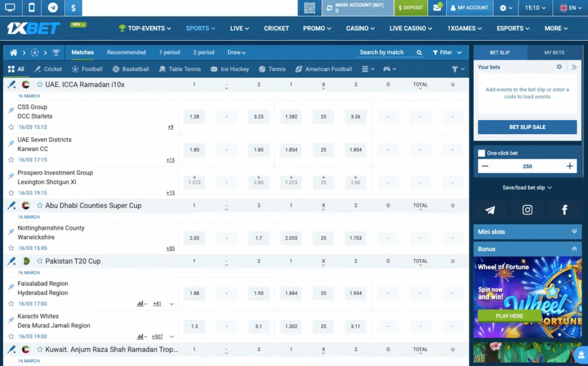588x366 pixels.
Task: Expand the Draw markets dropdown
Action: coord(236,52)
